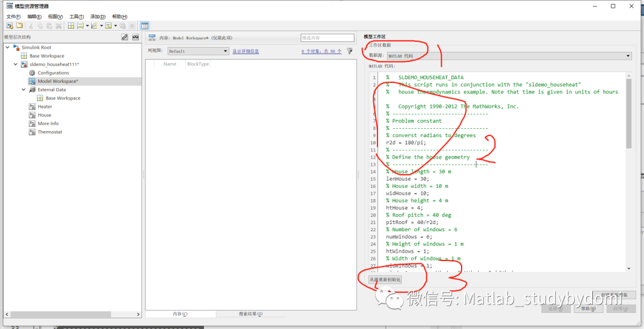
Task: Click the second gear toolbar icon
Action: 132,26
